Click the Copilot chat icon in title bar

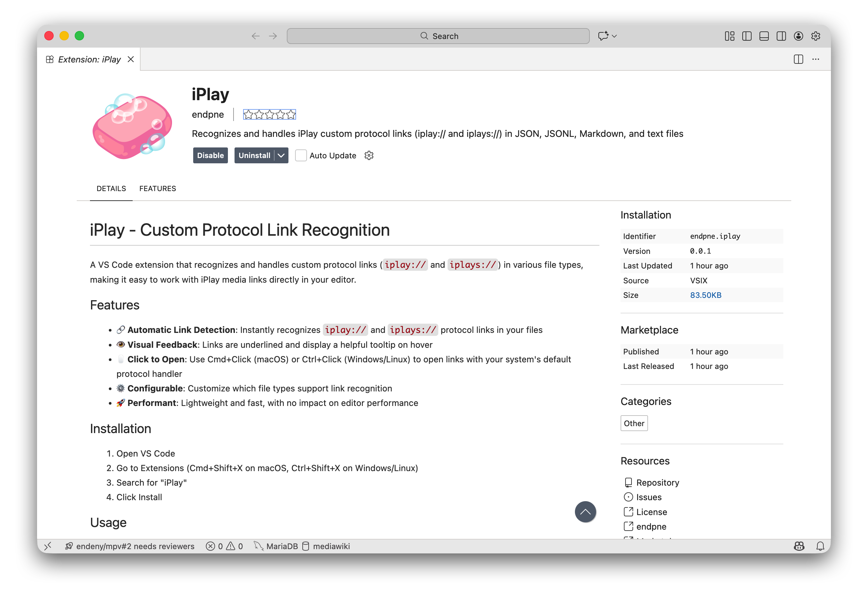(603, 36)
